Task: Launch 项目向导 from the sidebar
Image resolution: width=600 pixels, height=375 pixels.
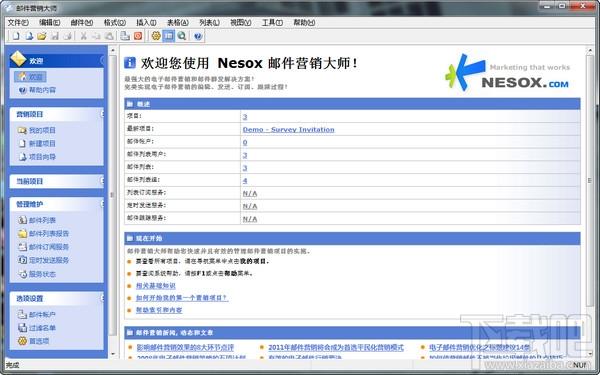Action: pos(37,157)
